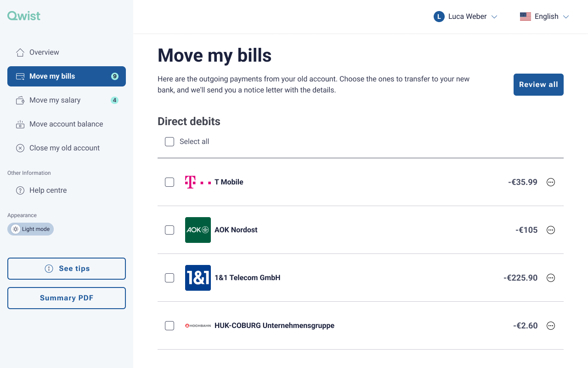Click the -€2.60 amount
The image size is (588, 368).
tap(525, 326)
